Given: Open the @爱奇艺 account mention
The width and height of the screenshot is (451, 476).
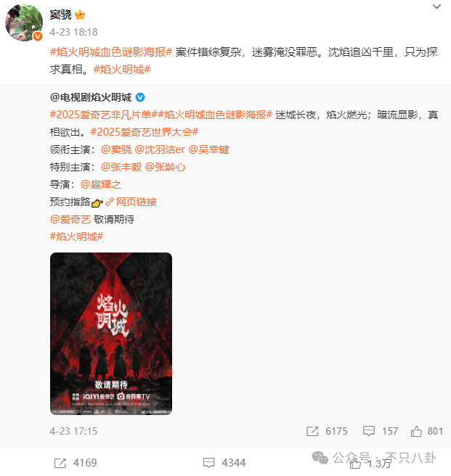Looking at the screenshot, I should 70,219.
